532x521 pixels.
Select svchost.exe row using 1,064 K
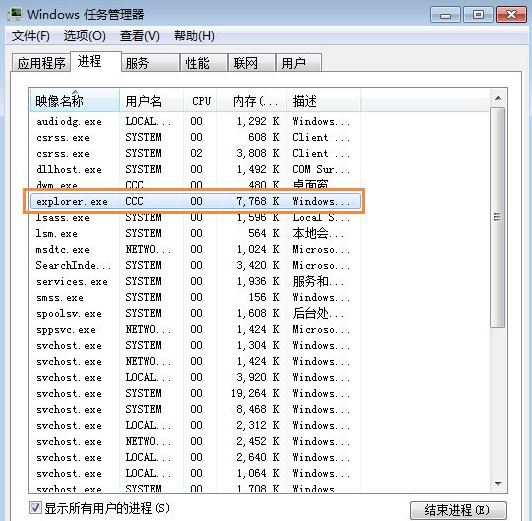pos(195,473)
